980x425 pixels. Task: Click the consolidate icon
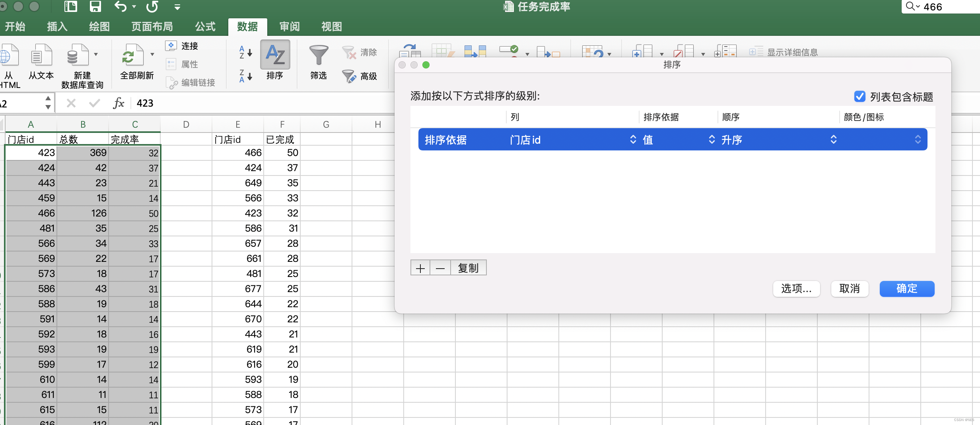[548, 51]
